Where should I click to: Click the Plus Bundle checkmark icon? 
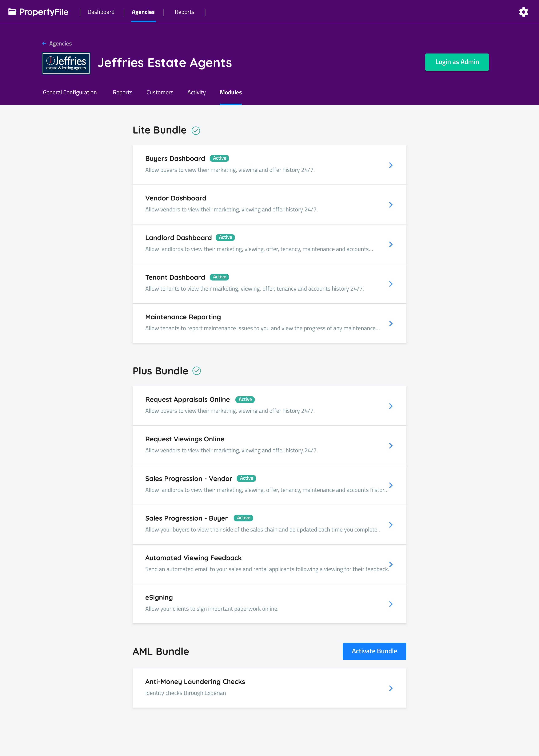point(197,371)
